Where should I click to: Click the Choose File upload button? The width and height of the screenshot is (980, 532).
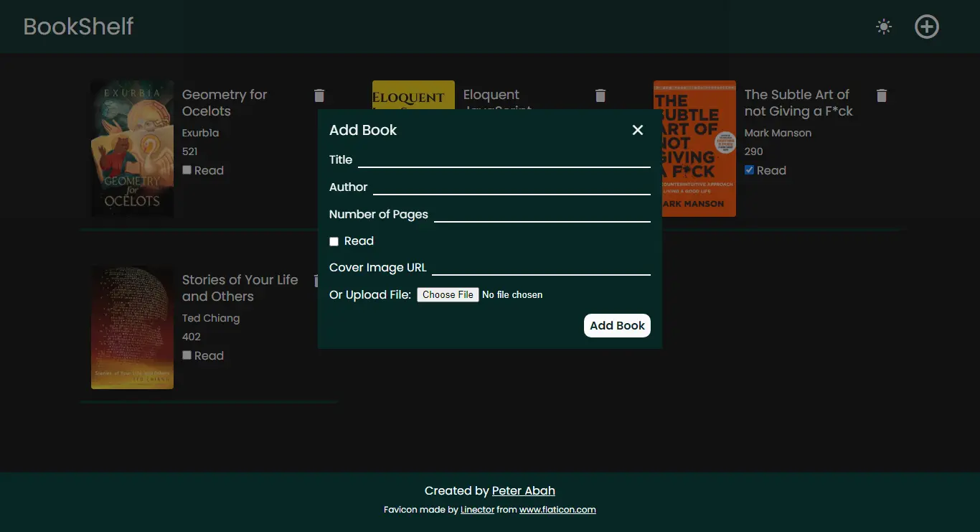point(448,294)
